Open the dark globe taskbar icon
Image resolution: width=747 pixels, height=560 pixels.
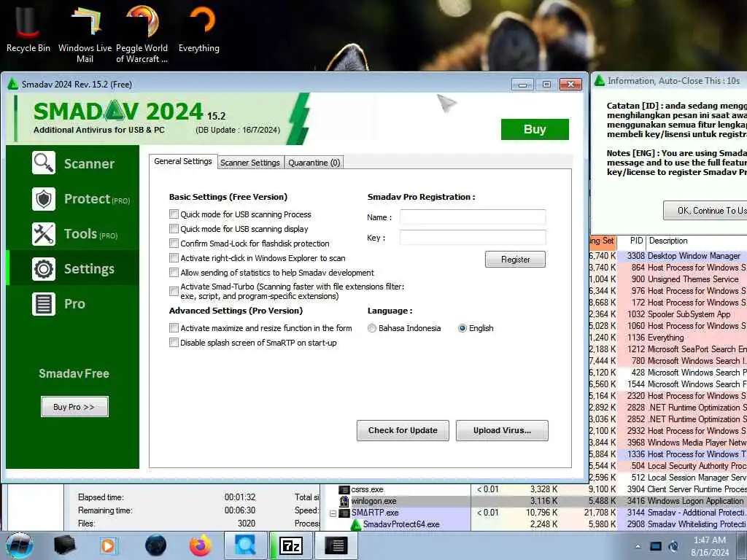tap(156, 545)
